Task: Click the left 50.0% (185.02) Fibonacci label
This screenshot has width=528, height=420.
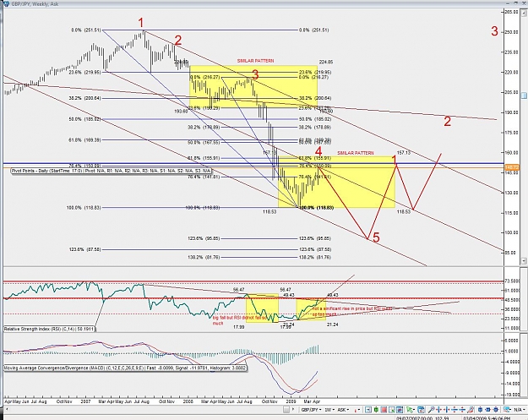Action: coord(84,119)
